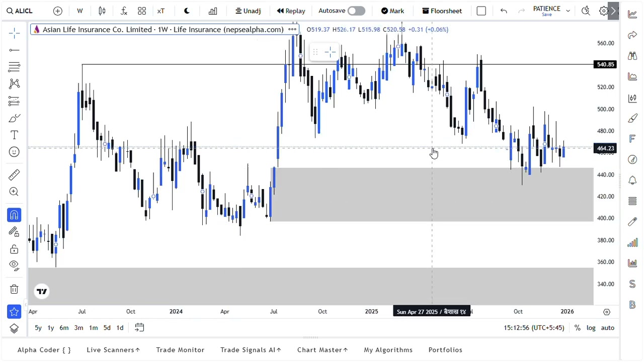Open the chart layout grid selector
The width and height of the screenshot is (644, 362).
(142, 11)
